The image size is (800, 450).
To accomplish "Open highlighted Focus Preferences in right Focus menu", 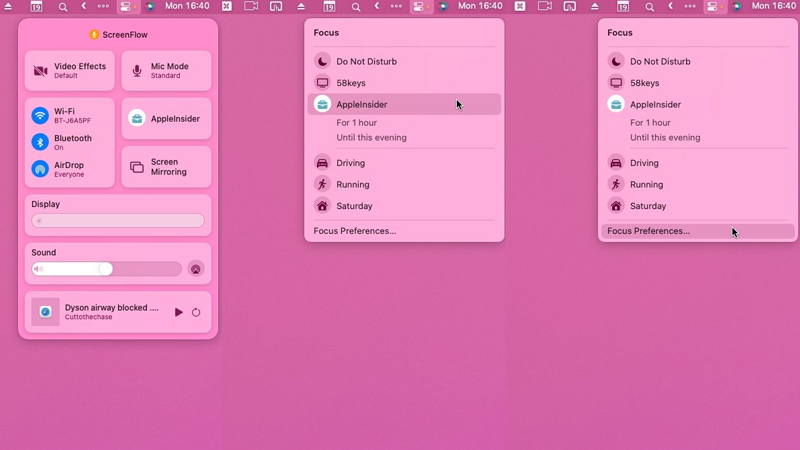I will [697, 231].
